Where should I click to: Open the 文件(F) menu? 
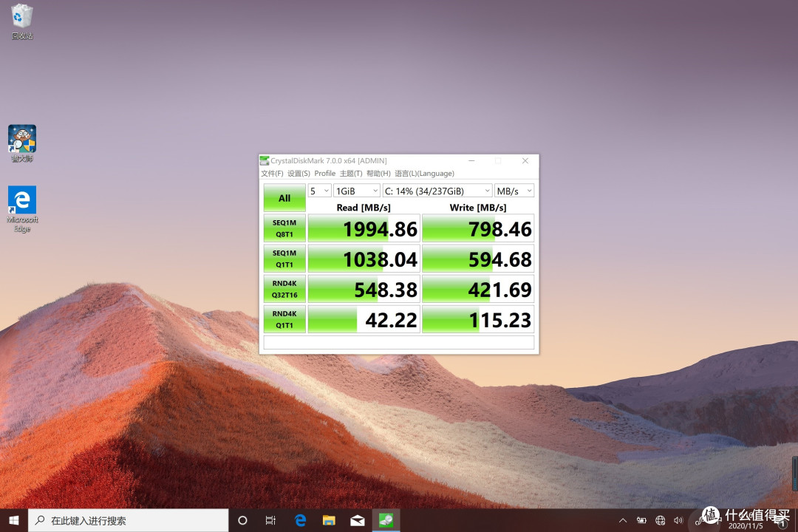tap(272, 174)
